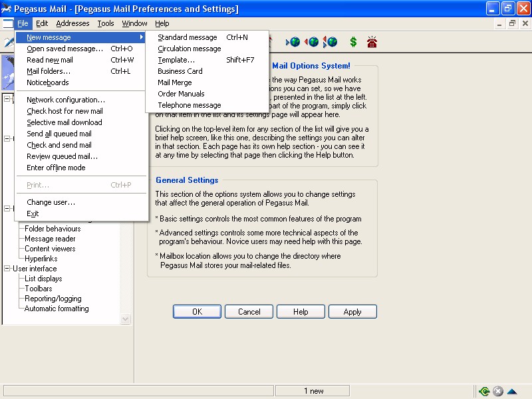Click the green status bar connection icon

484,391
